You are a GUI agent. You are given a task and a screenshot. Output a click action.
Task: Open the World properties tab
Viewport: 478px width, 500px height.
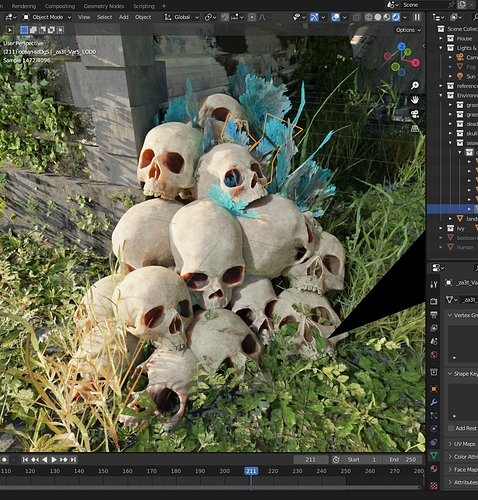click(x=434, y=355)
